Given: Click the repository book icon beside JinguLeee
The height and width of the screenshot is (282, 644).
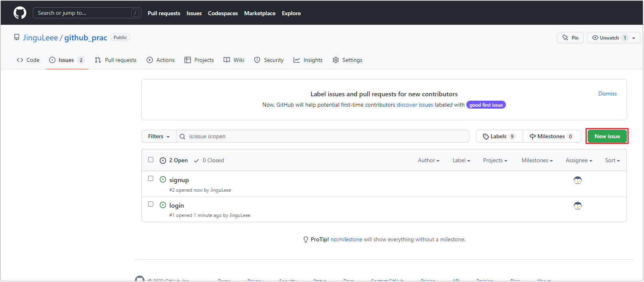Looking at the screenshot, I should click(17, 37).
